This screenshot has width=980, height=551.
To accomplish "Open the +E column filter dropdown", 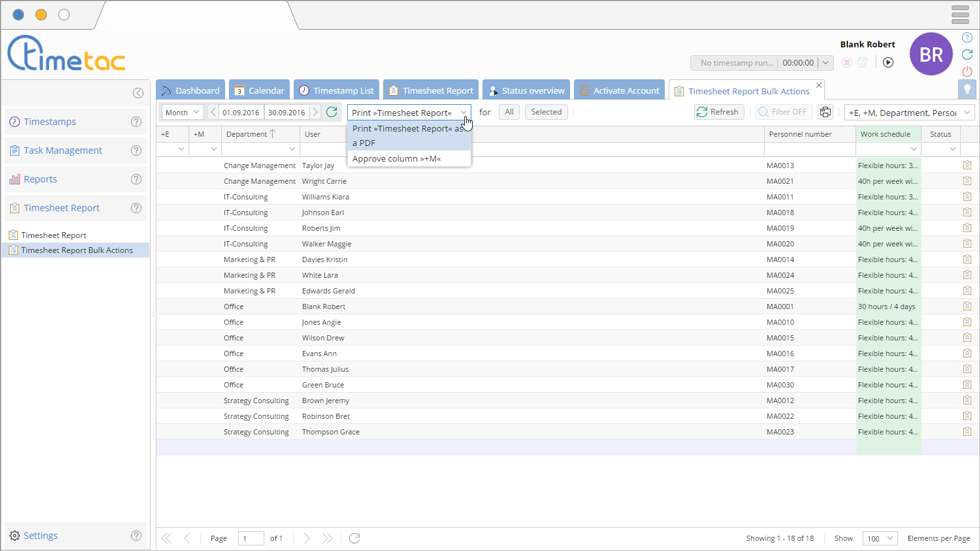I will (181, 149).
